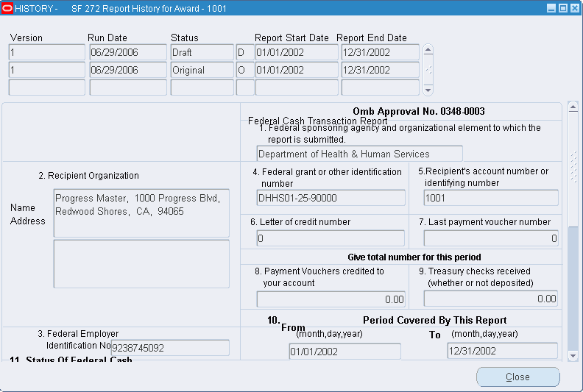Click Treasury checks received amount field
This screenshot has width=583, height=392.
[x=491, y=299]
